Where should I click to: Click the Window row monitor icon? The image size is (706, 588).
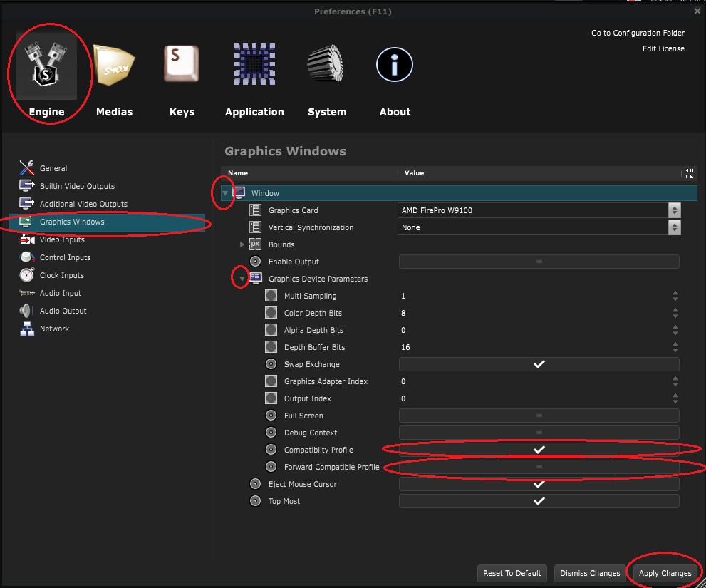[x=239, y=193]
